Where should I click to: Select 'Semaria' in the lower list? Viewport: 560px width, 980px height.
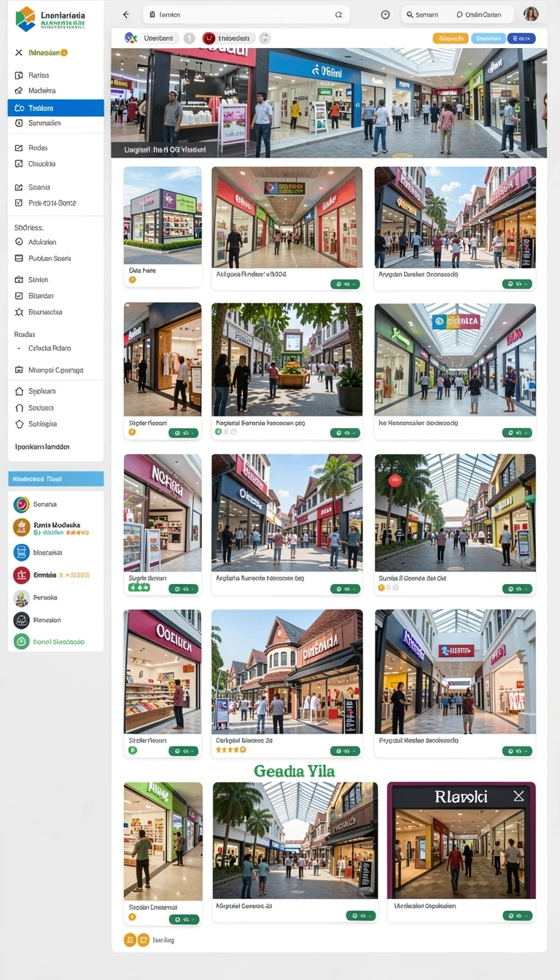tap(44, 504)
